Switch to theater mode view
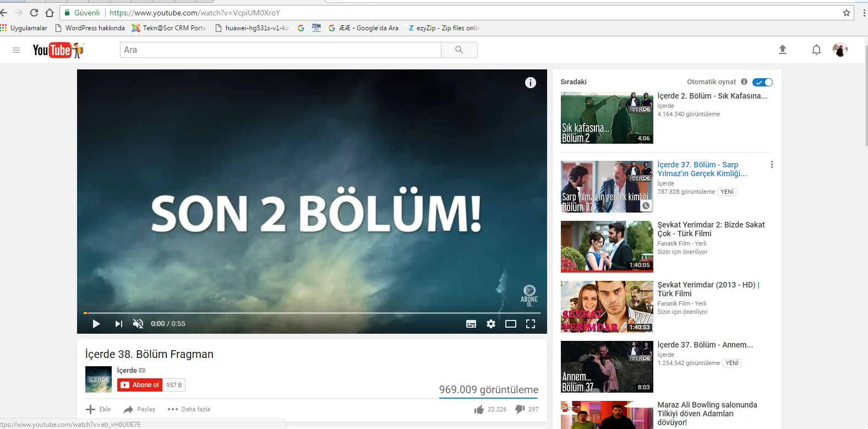Image resolution: width=868 pixels, height=429 pixels. point(511,324)
